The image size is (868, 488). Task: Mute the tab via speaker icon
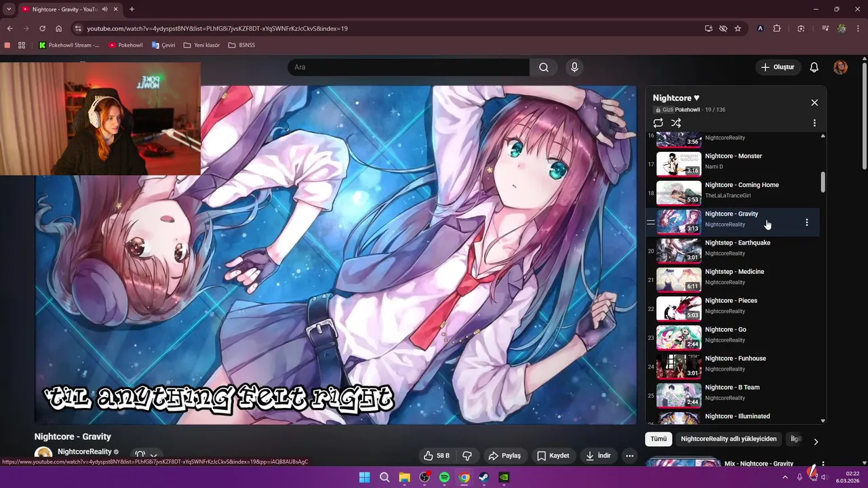pyautogui.click(x=105, y=9)
